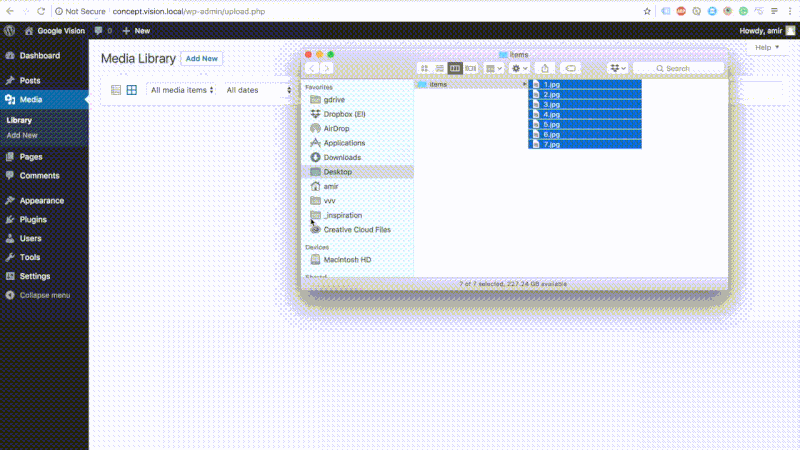This screenshot has height=450, width=800.
Task: Open the Howdy, amir account menu
Action: [x=767, y=31]
